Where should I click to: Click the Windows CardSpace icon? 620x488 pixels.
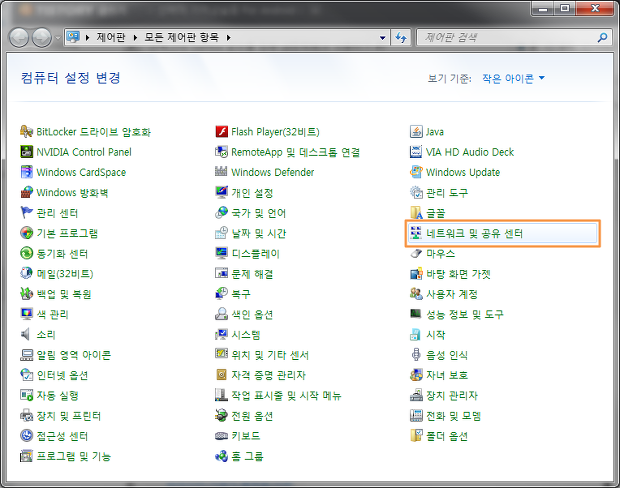[x=26, y=172]
